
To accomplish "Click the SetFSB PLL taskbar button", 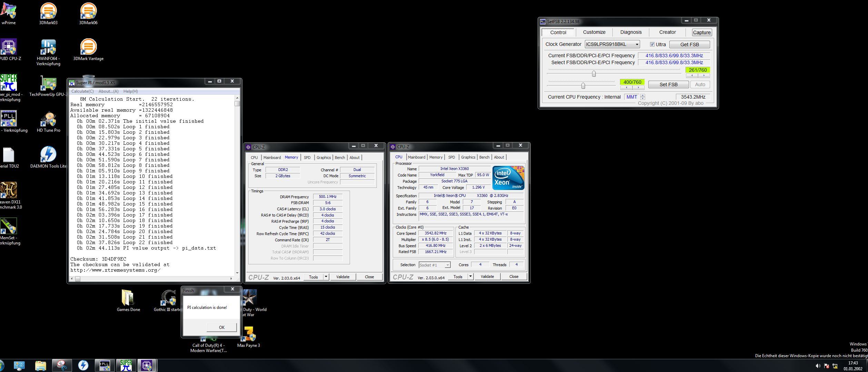I will (104, 365).
